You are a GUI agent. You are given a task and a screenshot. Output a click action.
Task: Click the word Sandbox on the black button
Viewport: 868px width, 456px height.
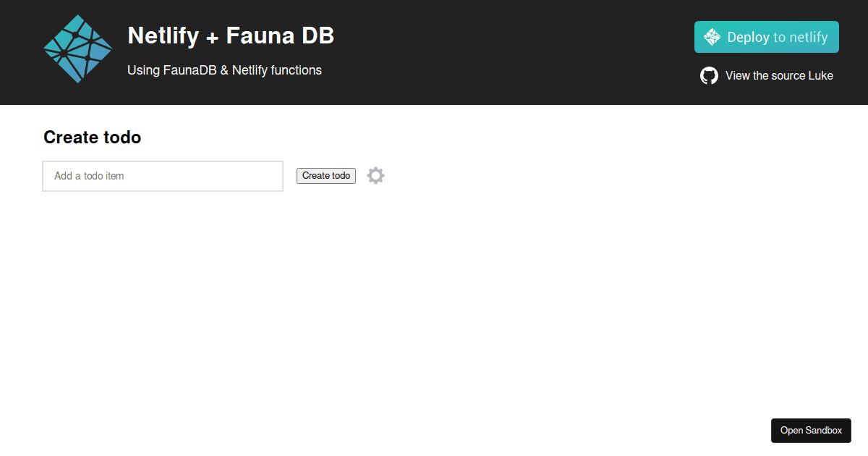(824, 430)
